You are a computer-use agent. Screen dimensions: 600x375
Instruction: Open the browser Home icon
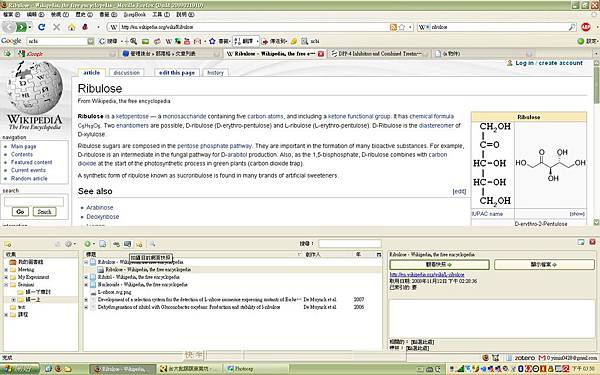[x=72, y=27]
